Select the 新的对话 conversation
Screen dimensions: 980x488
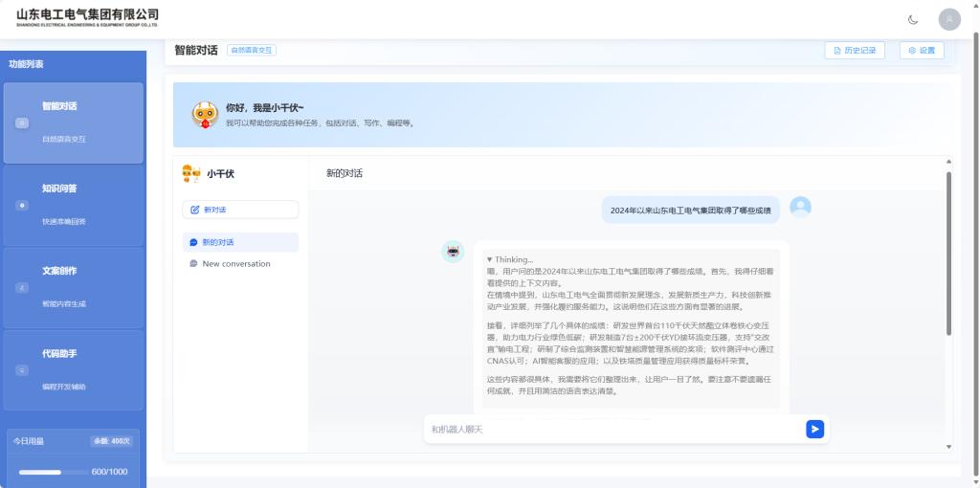tap(240, 242)
